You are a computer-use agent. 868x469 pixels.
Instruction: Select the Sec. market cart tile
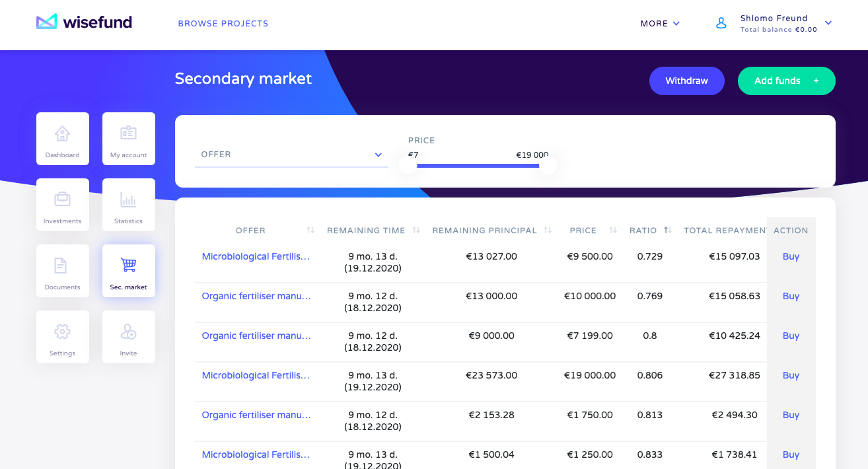[x=129, y=271]
